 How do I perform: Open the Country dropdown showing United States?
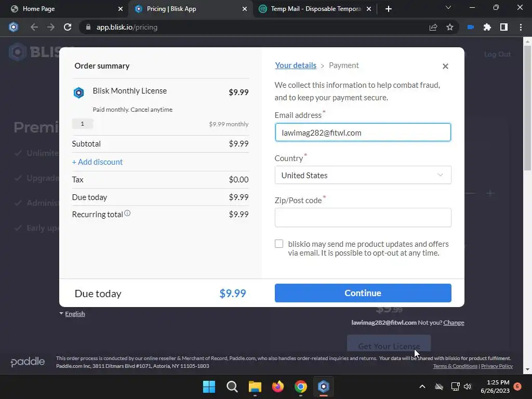(x=363, y=175)
